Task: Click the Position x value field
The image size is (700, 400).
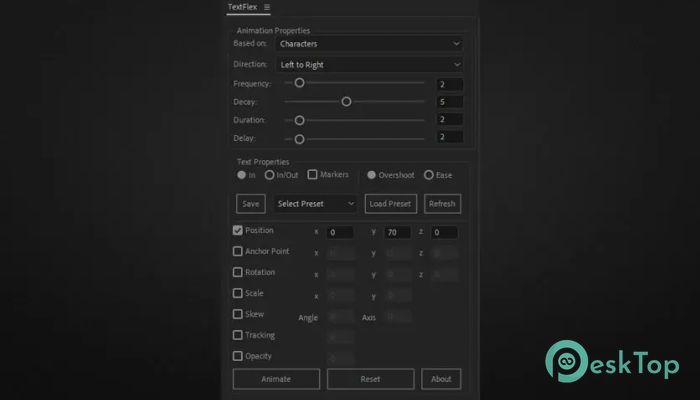Action: 340,232
